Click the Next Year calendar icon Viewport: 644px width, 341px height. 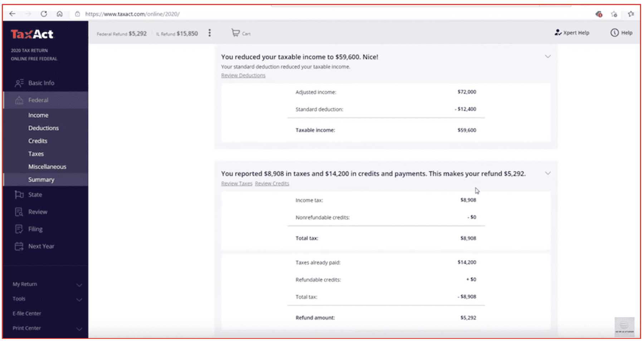19,246
